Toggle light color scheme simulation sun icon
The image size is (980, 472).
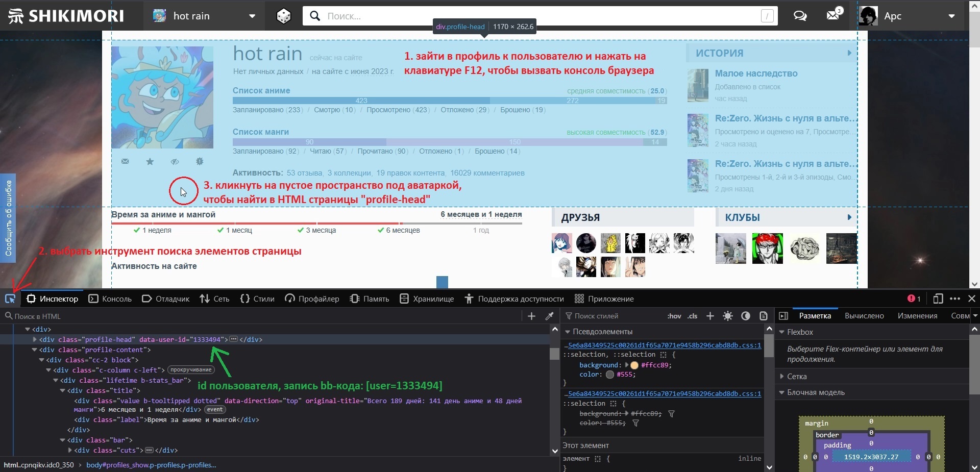click(728, 316)
